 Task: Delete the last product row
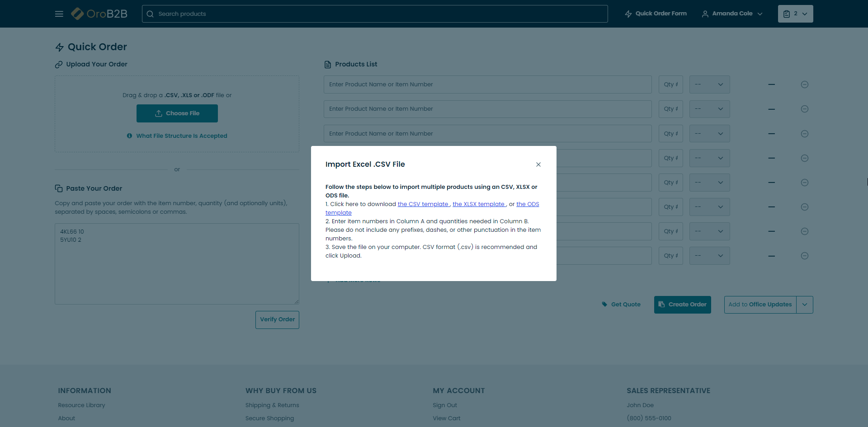[804, 256]
